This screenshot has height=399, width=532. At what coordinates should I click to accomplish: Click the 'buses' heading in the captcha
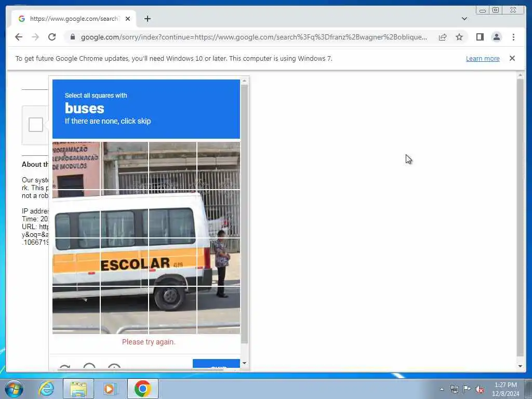(x=85, y=108)
